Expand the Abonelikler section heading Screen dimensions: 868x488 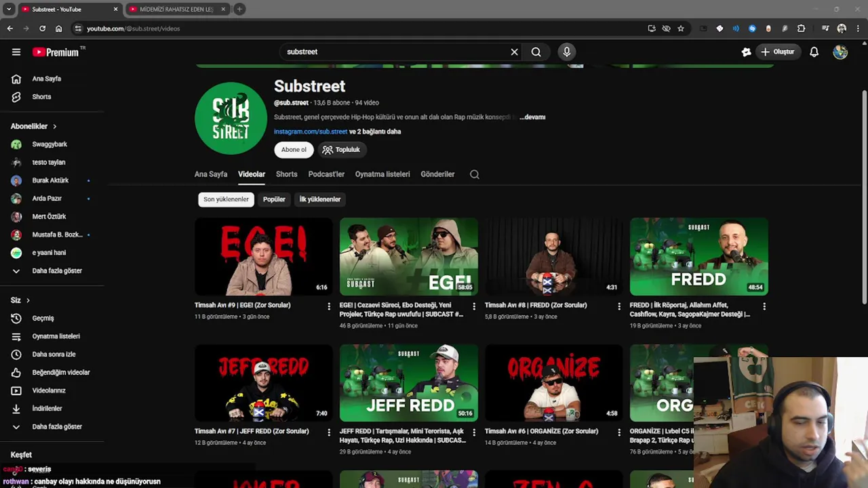click(34, 126)
